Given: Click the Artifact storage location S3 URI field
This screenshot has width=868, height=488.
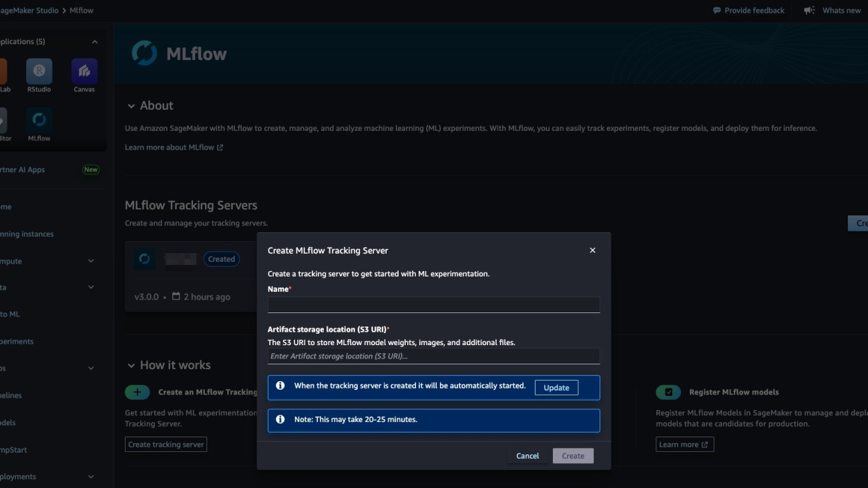Looking at the screenshot, I should tap(434, 356).
